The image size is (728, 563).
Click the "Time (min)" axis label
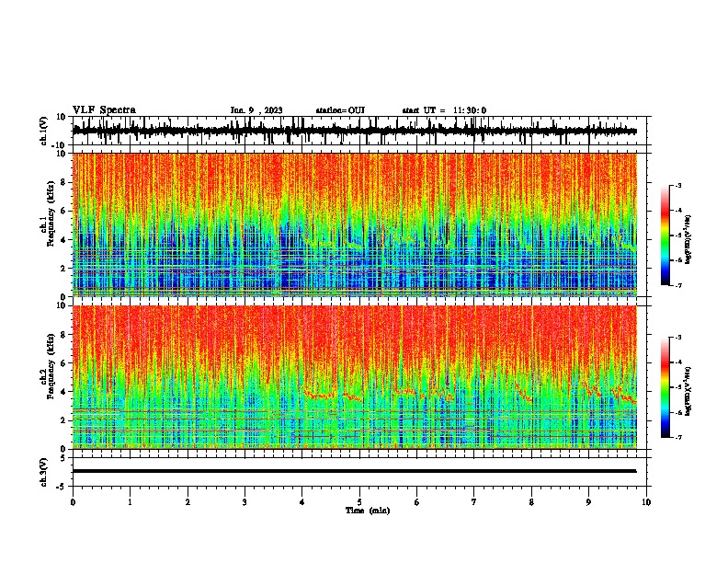tap(368, 511)
